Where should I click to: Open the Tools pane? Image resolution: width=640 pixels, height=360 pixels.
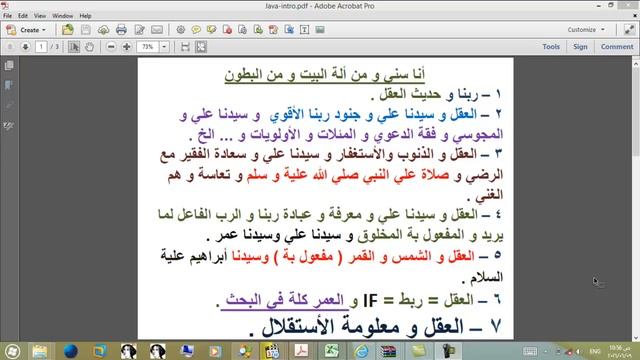[x=551, y=47]
